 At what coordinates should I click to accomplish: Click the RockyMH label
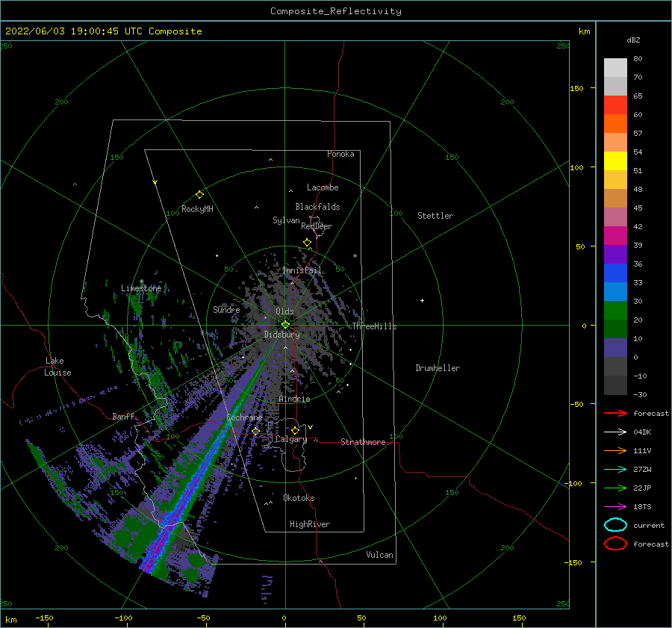pos(197,209)
